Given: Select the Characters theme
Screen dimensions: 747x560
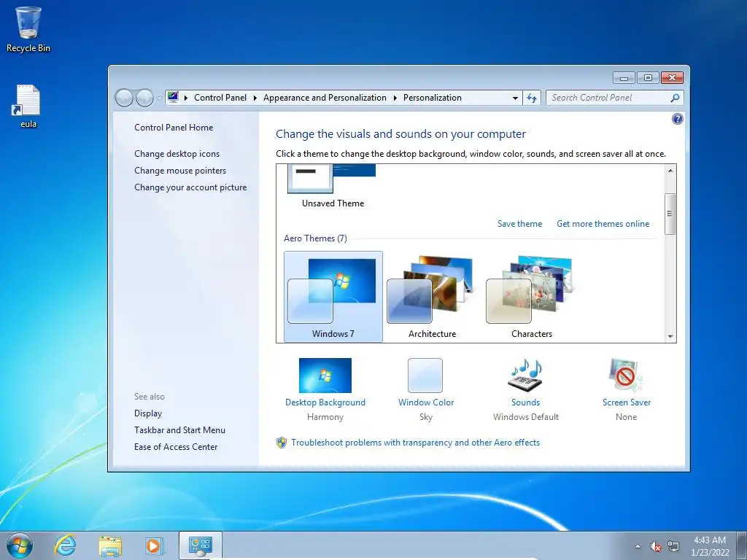Looking at the screenshot, I should pyautogui.click(x=532, y=296).
